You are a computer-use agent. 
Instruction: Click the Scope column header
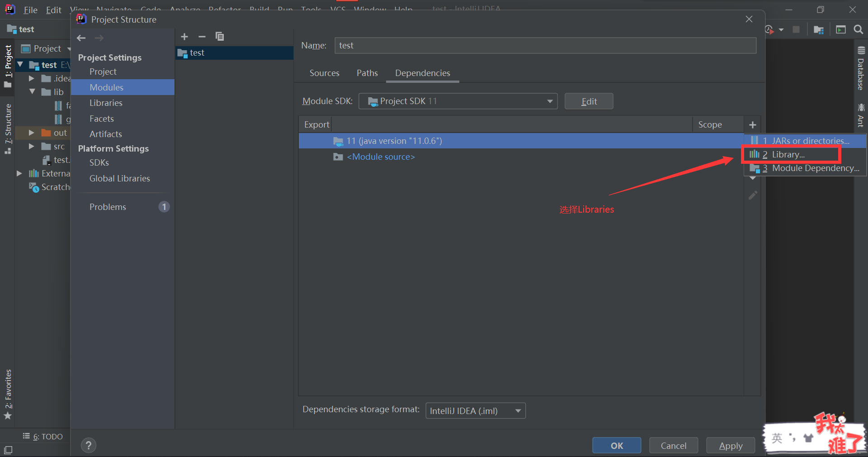pyautogui.click(x=717, y=125)
